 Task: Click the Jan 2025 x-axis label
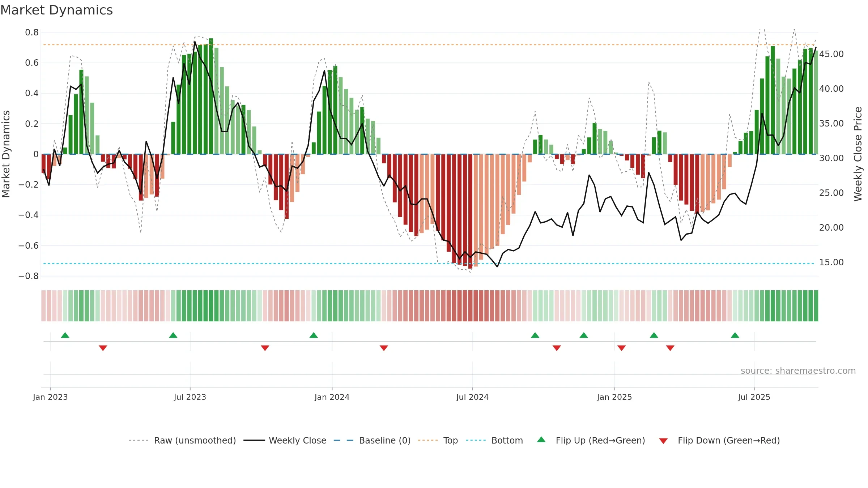(614, 397)
